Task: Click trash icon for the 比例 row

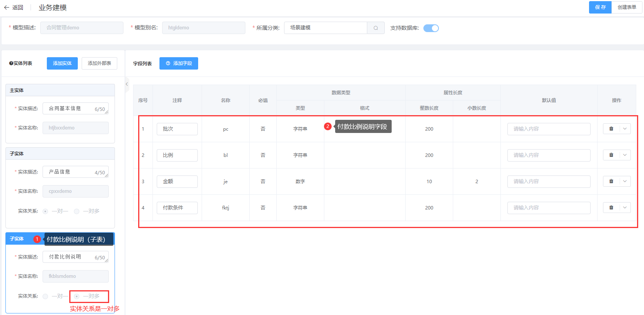Action: (611, 155)
